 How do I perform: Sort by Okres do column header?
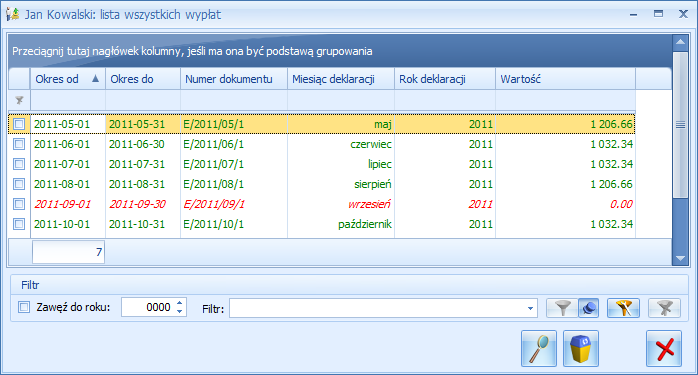143,79
